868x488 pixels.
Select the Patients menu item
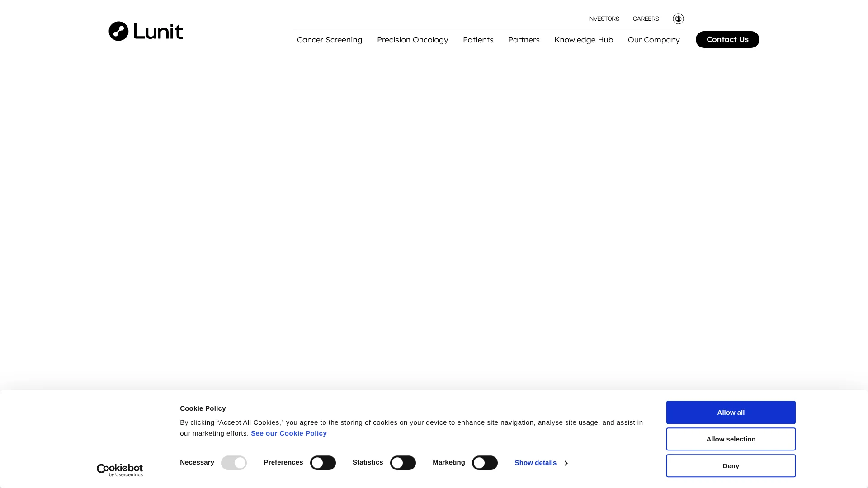[x=478, y=40]
